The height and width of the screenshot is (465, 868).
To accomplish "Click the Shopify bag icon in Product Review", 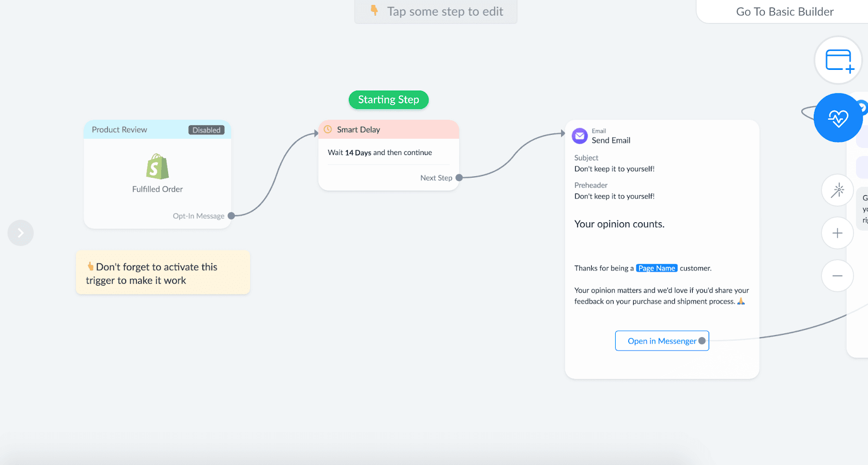I will coord(157,166).
